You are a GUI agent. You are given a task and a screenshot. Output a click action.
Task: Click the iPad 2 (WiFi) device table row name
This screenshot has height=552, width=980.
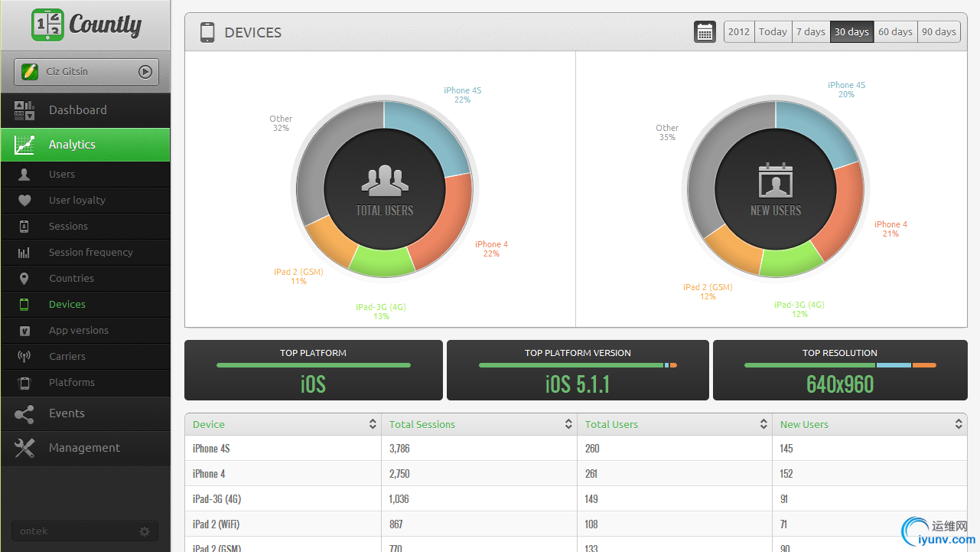click(217, 524)
